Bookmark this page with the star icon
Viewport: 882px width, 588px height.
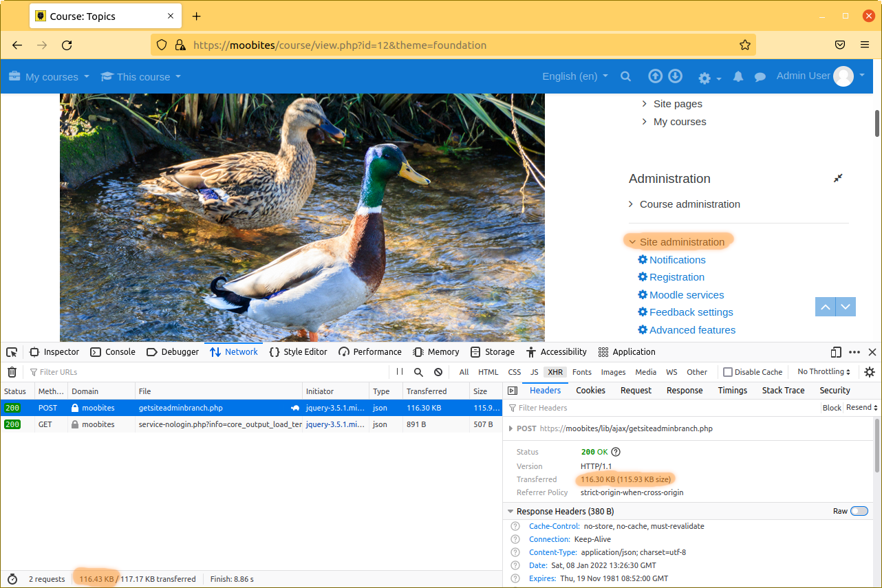click(744, 45)
